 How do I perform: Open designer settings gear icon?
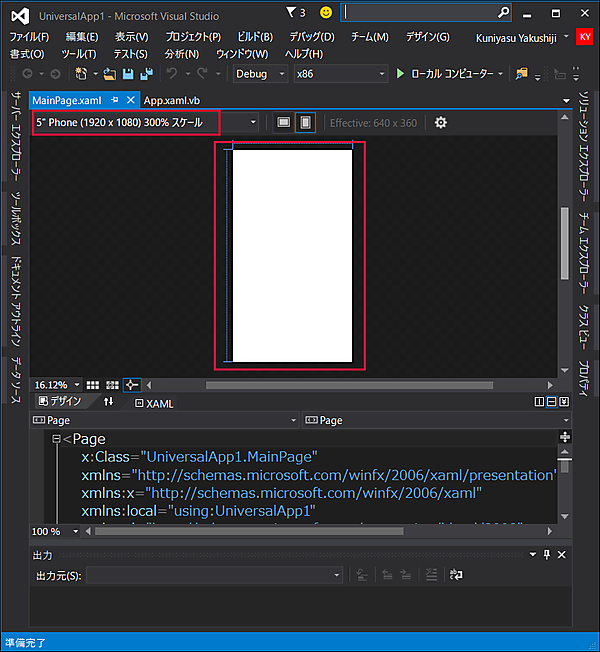tap(440, 122)
